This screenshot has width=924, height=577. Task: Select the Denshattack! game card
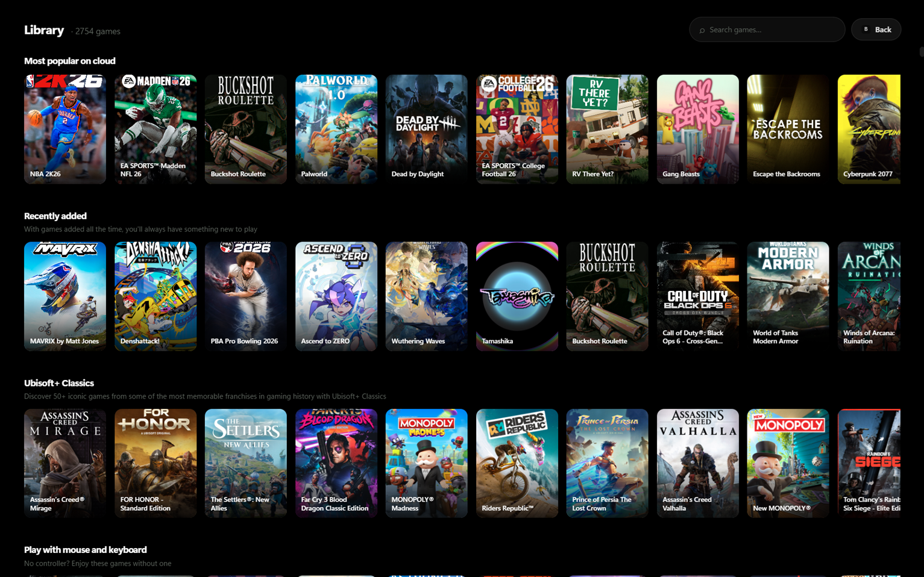pos(156,296)
